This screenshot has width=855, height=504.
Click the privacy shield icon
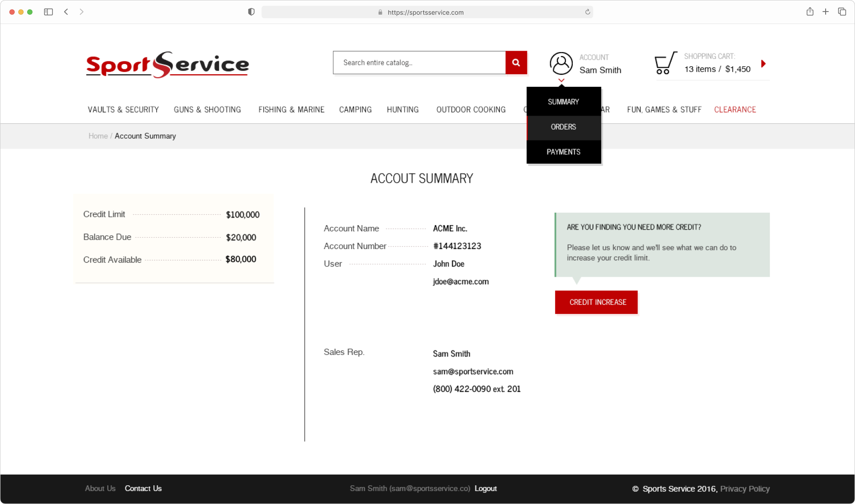click(x=251, y=12)
